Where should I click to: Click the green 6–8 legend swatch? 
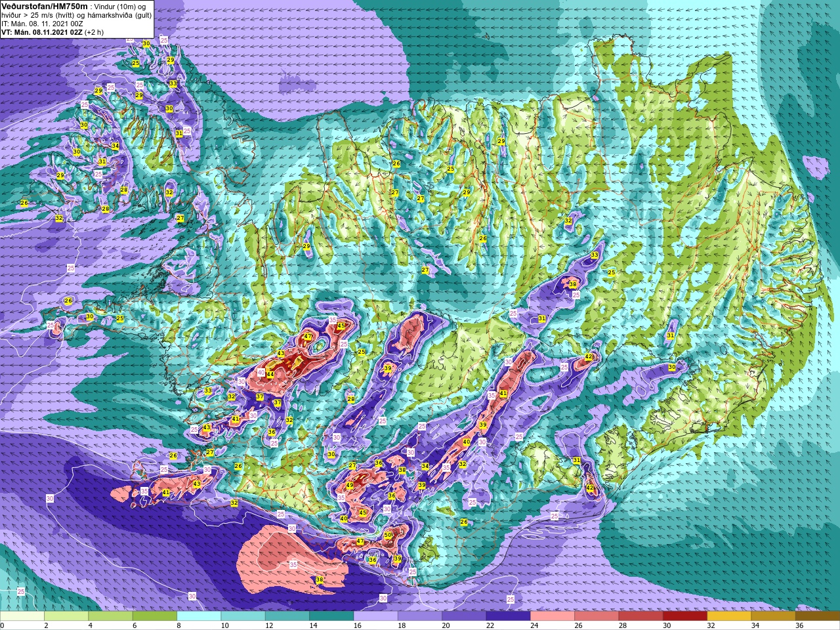click(x=155, y=616)
